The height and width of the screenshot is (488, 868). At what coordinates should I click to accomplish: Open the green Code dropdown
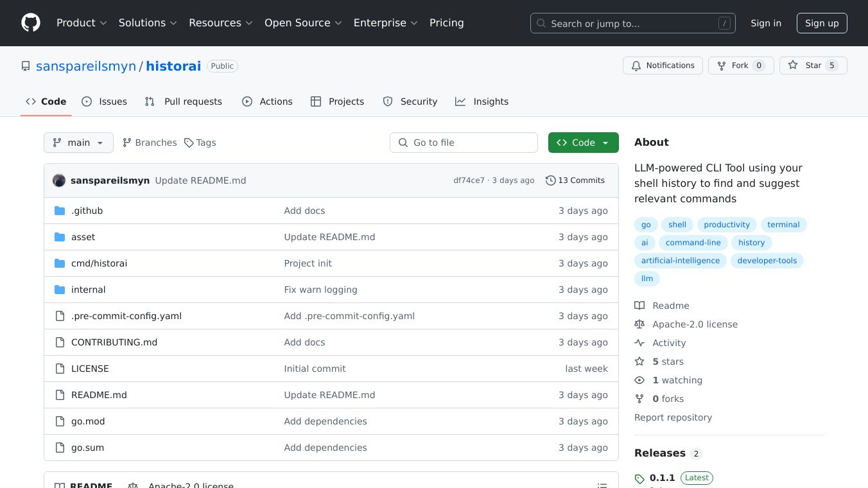583,143
